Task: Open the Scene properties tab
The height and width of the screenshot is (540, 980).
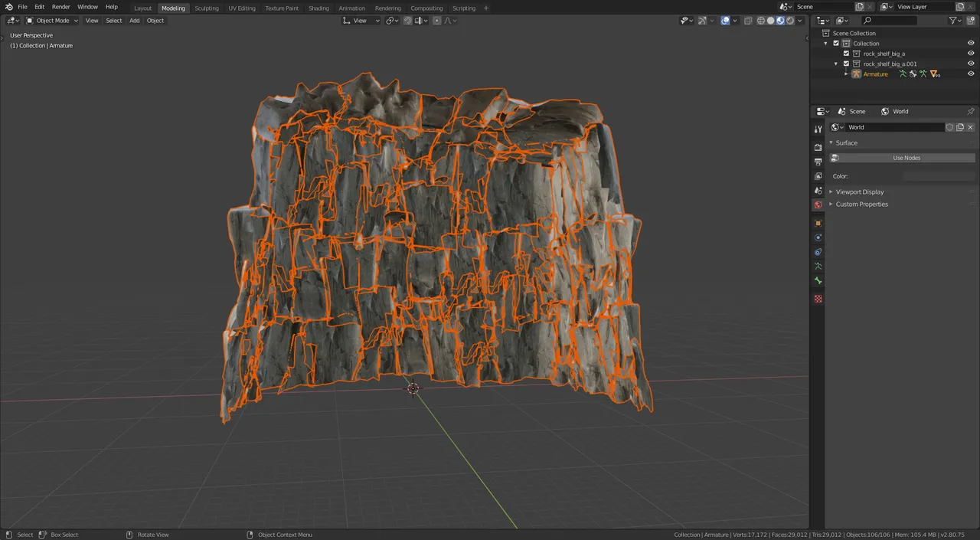Action: click(818, 191)
